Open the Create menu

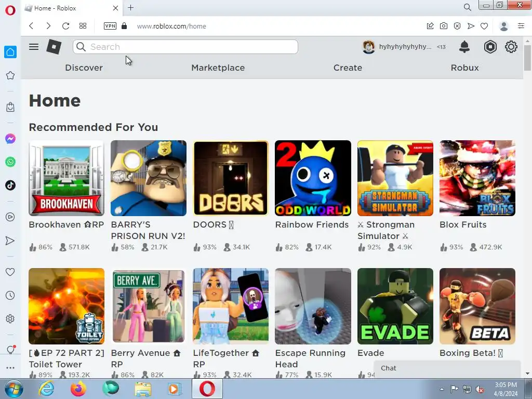pos(348,68)
